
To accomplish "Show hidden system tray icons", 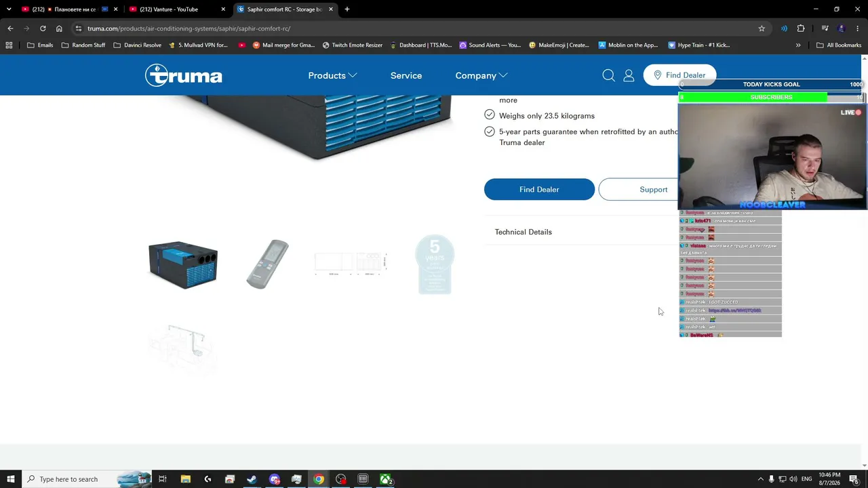I will [x=760, y=479].
